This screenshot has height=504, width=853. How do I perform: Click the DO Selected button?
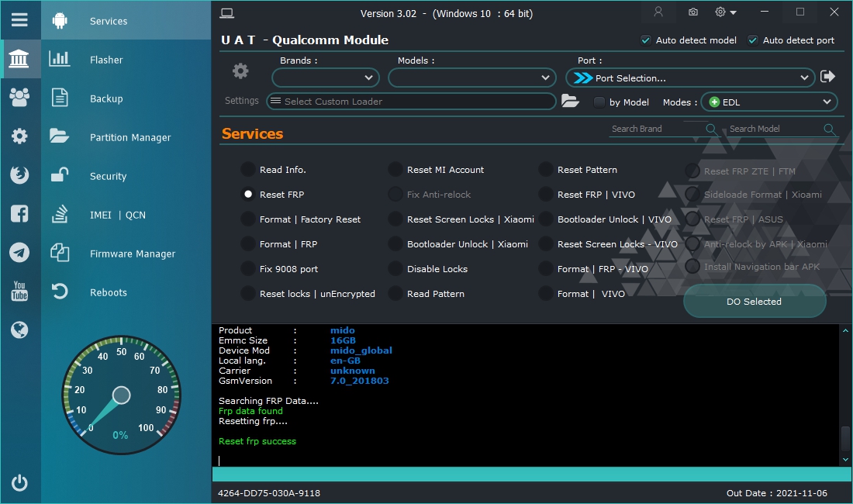pyautogui.click(x=755, y=301)
